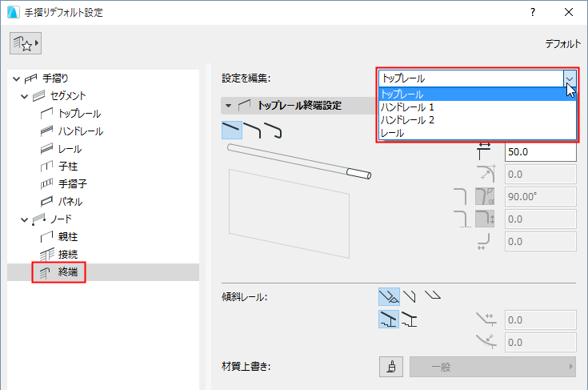Collapse the ノード node
588x390 pixels.
tap(24, 219)
